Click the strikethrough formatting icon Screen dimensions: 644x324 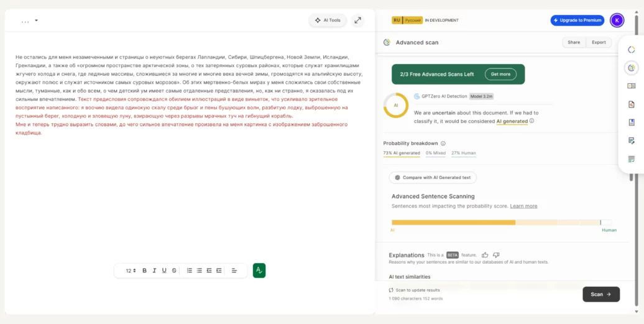pyautogui.click(x=174, y=271)
